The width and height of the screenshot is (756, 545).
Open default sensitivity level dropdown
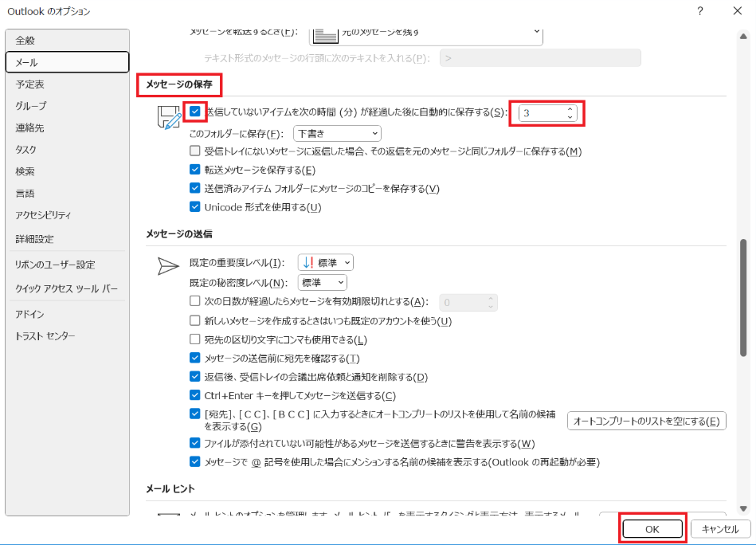point(322,283)
